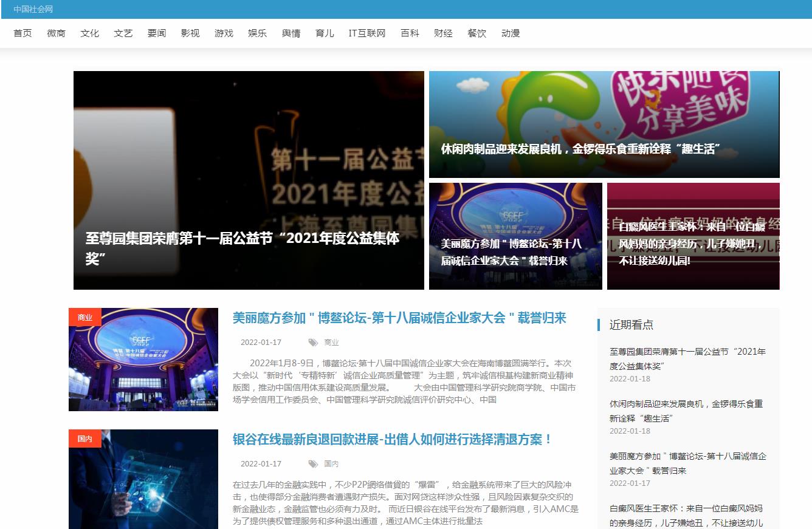Open sidebar link 至尊园集团荣膺第十一届公益节
This screenshot has height=529, width=812.
[x=687, y=359]
